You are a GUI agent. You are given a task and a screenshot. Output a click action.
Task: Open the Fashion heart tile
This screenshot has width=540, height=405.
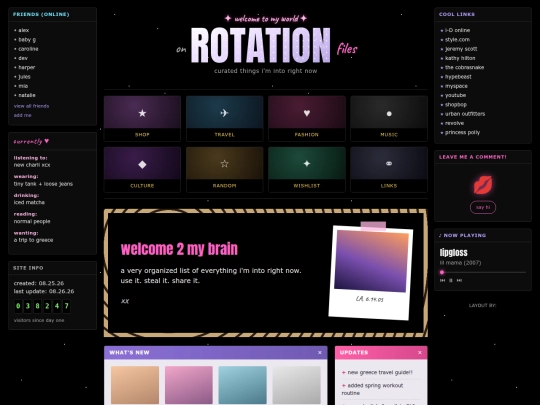pos(307,119)
